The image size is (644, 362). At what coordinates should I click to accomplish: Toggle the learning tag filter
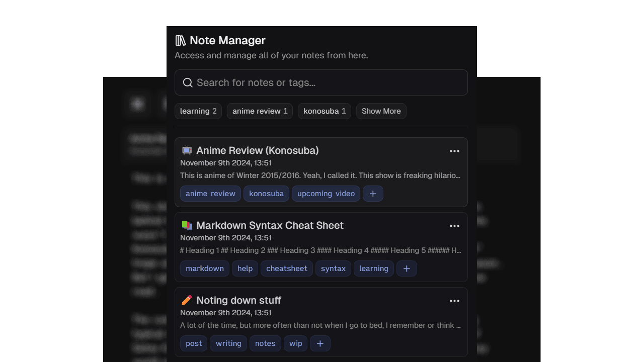198,111
